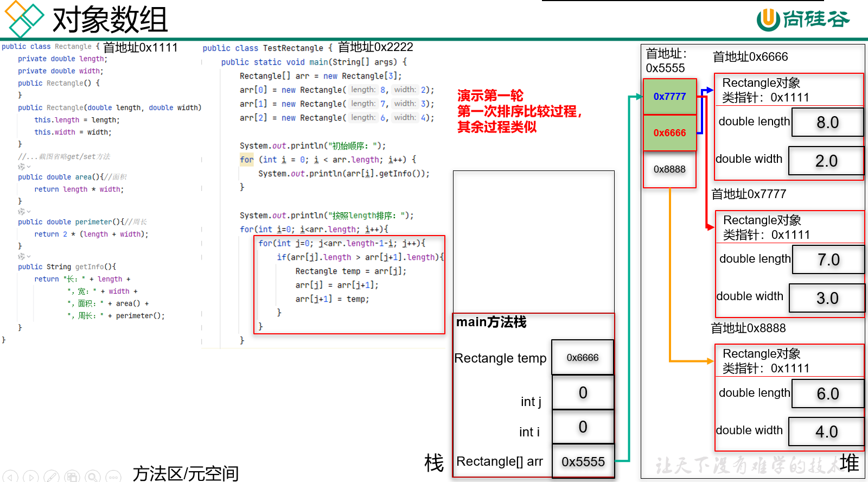Collapse the hint marker above getInfo() method
This screenshot has height=482, width=868.
(23, 256)
